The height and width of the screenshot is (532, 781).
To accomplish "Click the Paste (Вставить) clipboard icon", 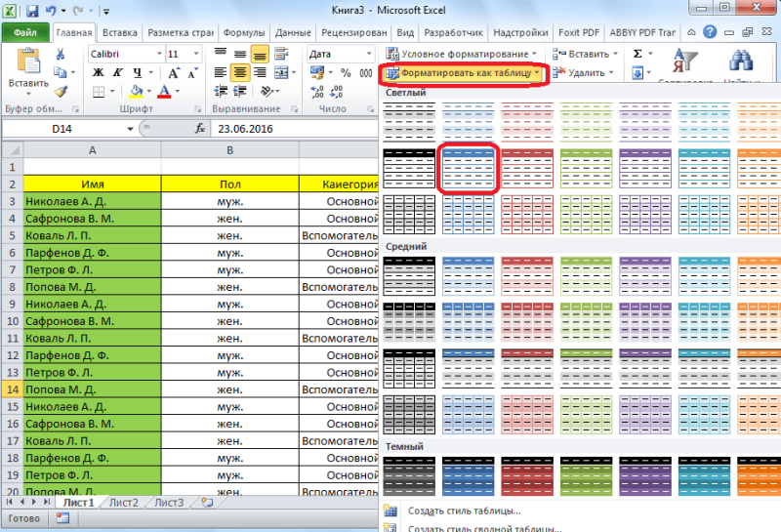I will 28,61.
